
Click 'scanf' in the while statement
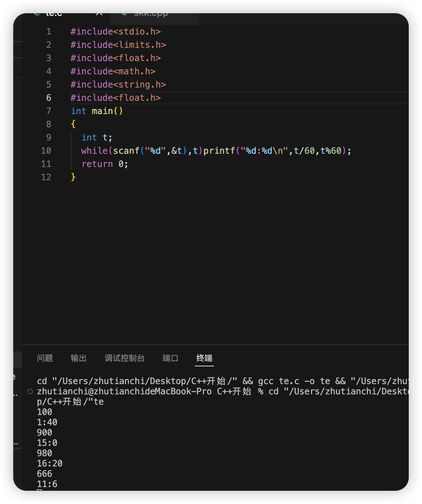tap(126, 151)
